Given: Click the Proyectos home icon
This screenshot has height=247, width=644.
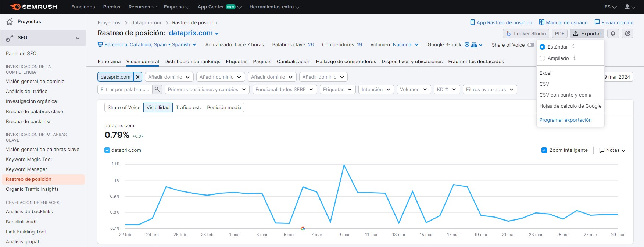Looking at the screenshot, I should [10, 22].
